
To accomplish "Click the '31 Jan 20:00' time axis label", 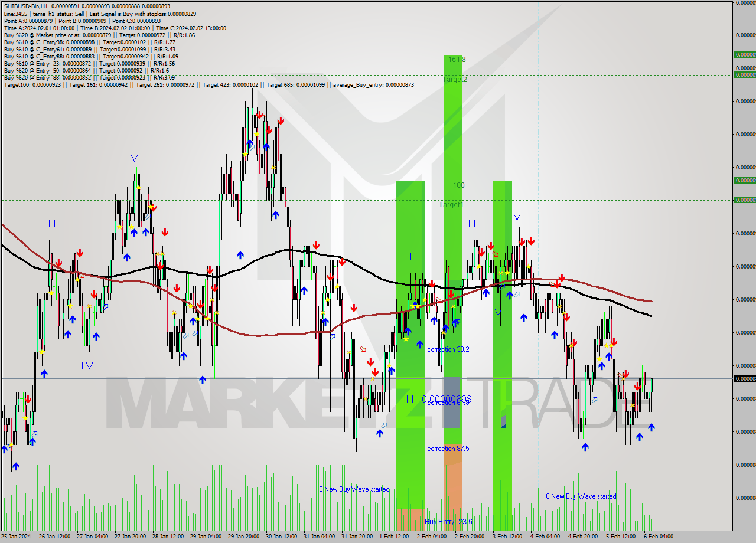I will [357, 537].
